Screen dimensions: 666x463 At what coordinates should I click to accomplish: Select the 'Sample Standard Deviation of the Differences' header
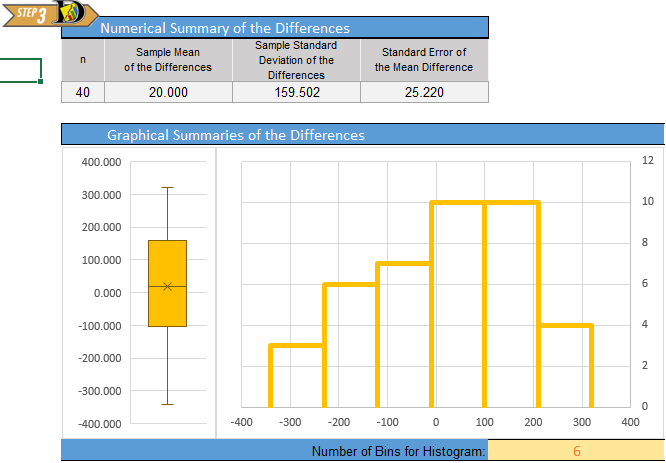pos(296,60)
